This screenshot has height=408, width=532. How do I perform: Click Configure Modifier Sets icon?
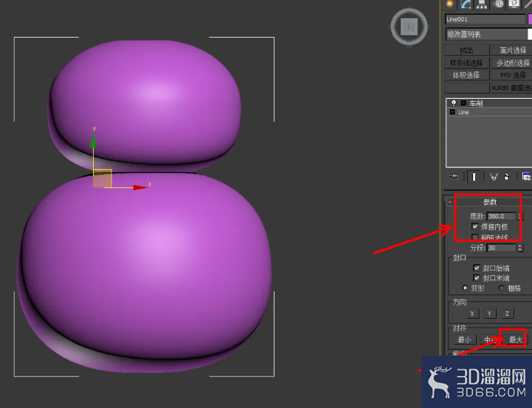526,176
